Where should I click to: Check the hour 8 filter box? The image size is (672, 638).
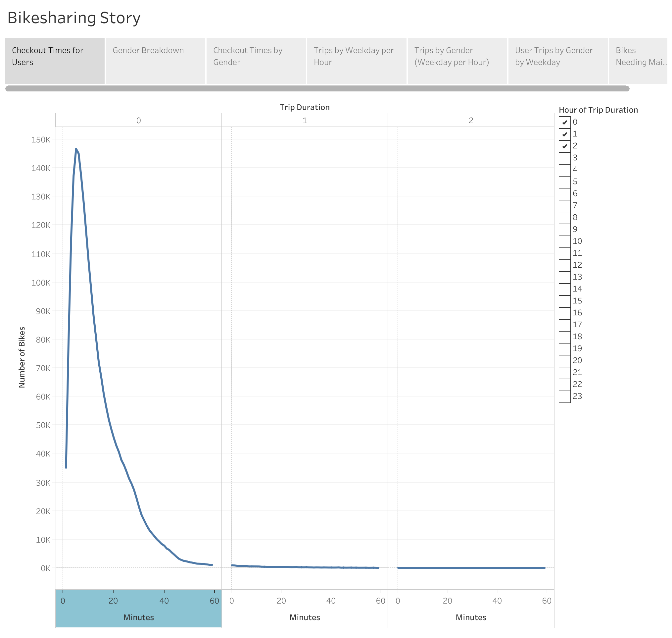click(x=564, y=217)
